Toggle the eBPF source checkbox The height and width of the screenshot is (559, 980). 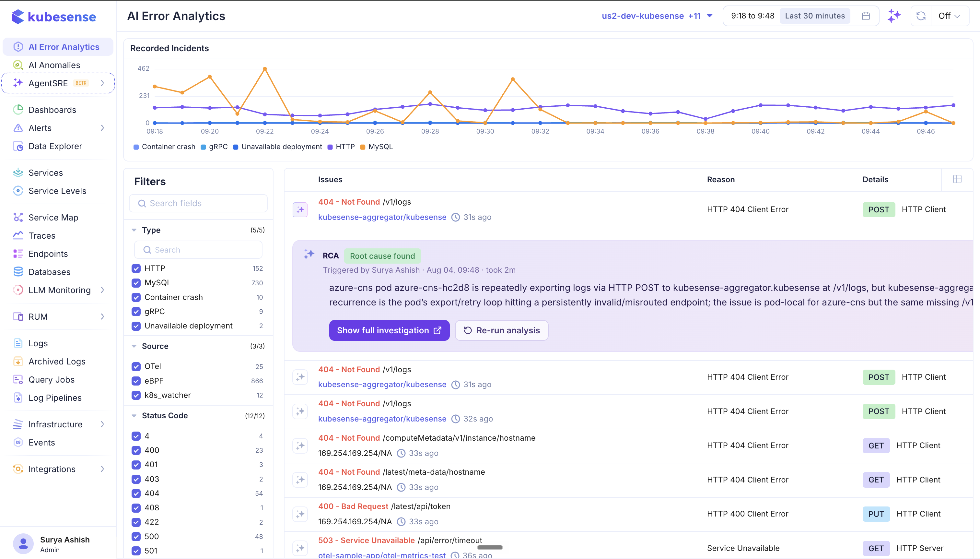[136, 381]
